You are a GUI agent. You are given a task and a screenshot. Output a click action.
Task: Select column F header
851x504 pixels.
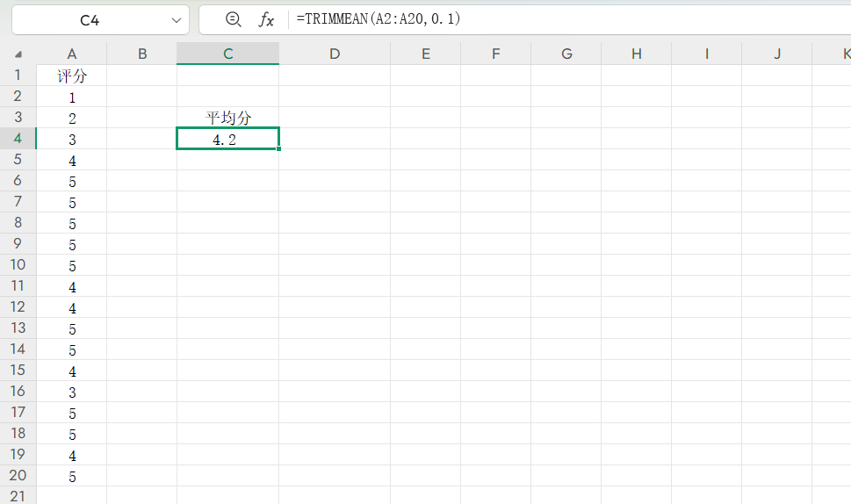point(495,54)
